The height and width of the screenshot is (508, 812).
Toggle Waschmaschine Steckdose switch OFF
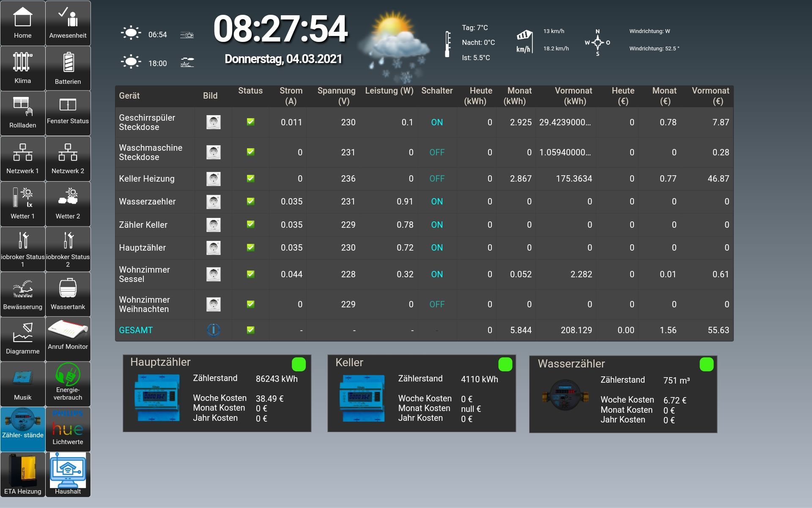tap(437, 152)
